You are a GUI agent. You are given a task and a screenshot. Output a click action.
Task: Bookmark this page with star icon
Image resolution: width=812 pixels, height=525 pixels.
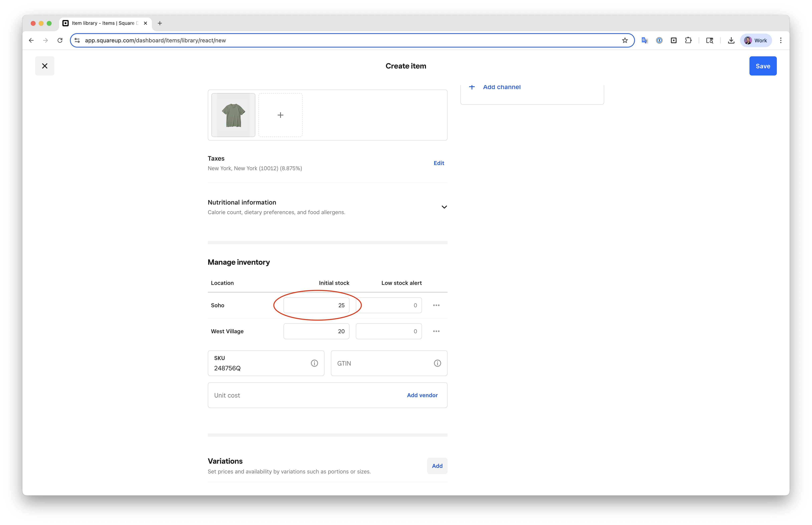(x=625, y=40)
